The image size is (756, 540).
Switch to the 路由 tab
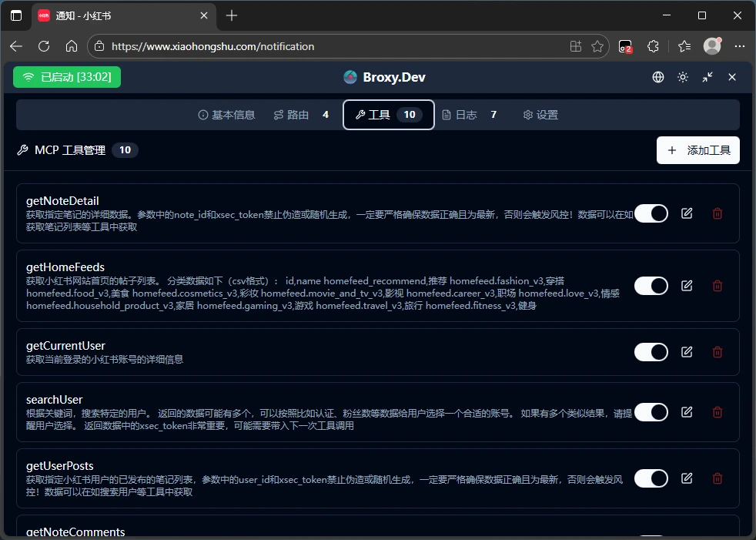pos(301,115)
